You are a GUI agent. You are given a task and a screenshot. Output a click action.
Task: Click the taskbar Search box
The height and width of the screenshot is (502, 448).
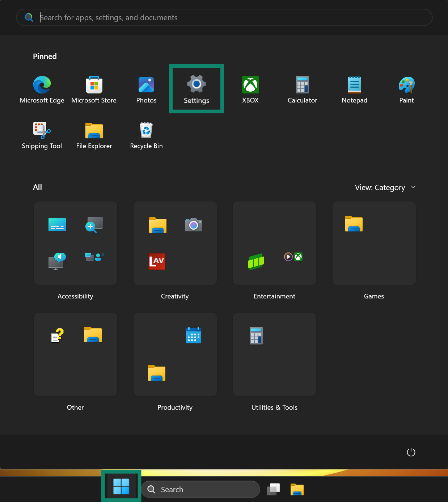[x=200, y=489]
